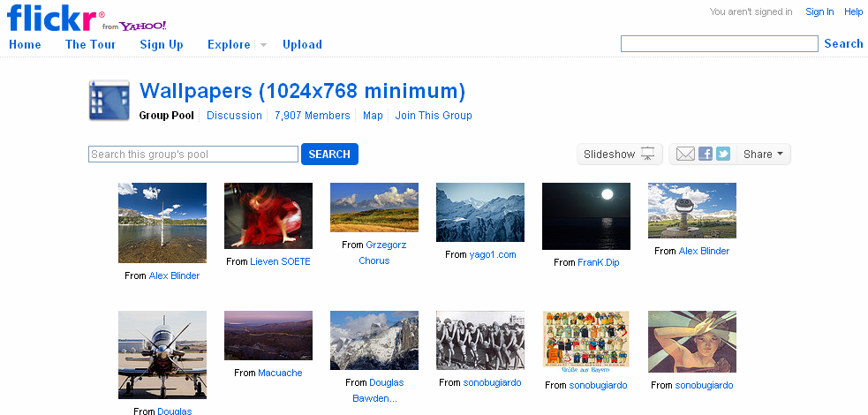Share on Twitter icon
Screen dimensions: 868x415
click(x=723, y=154)
